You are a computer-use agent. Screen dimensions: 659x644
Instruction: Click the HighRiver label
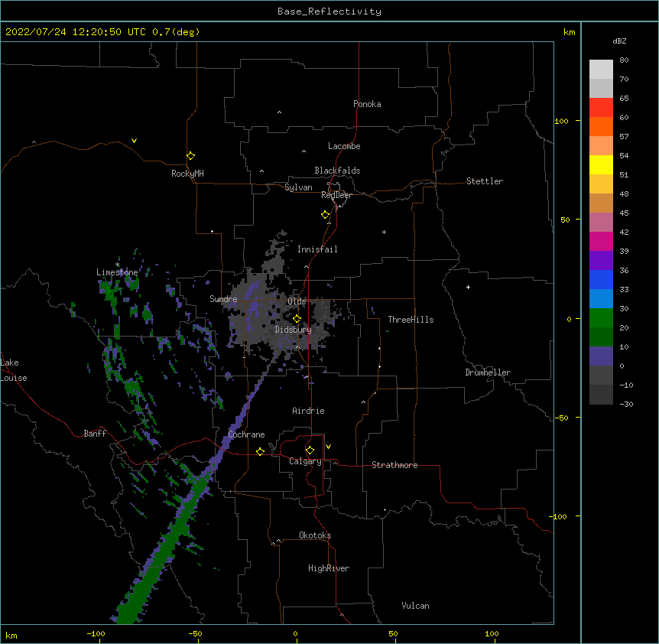[x=329, y=568]
